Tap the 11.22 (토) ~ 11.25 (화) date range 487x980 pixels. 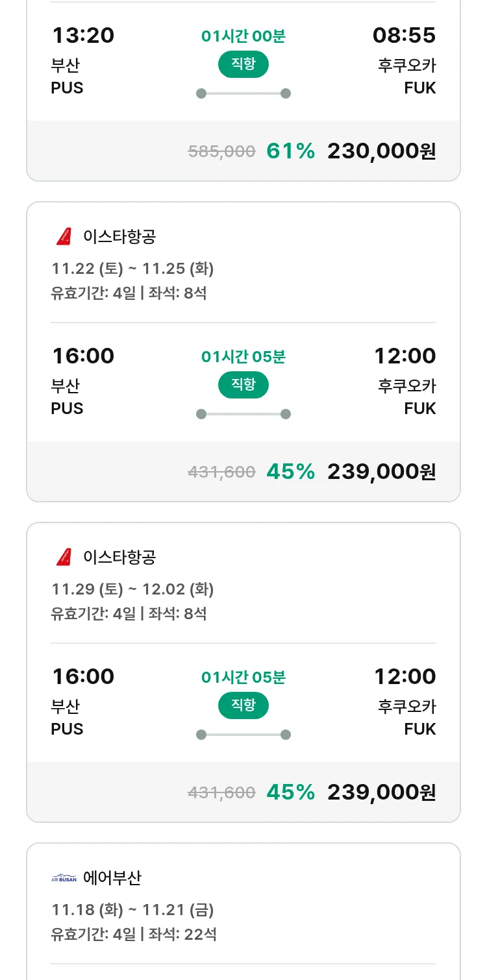[132, 269]
